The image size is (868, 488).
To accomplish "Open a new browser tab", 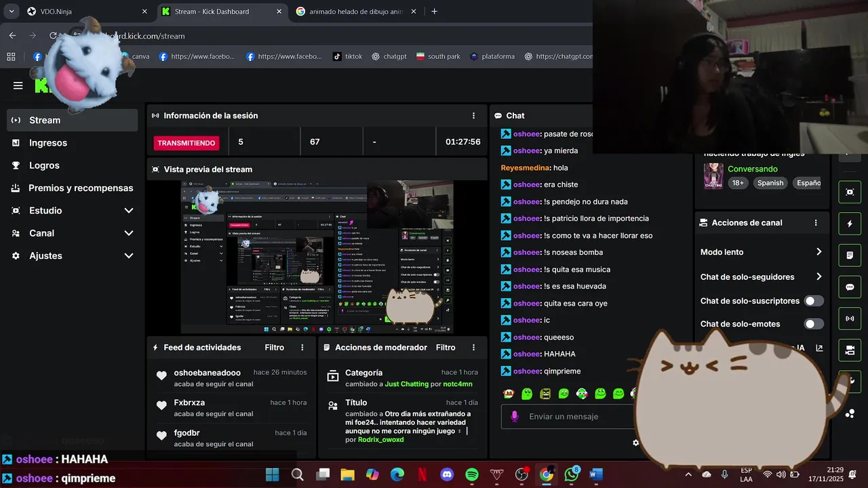I will point(434,11).
